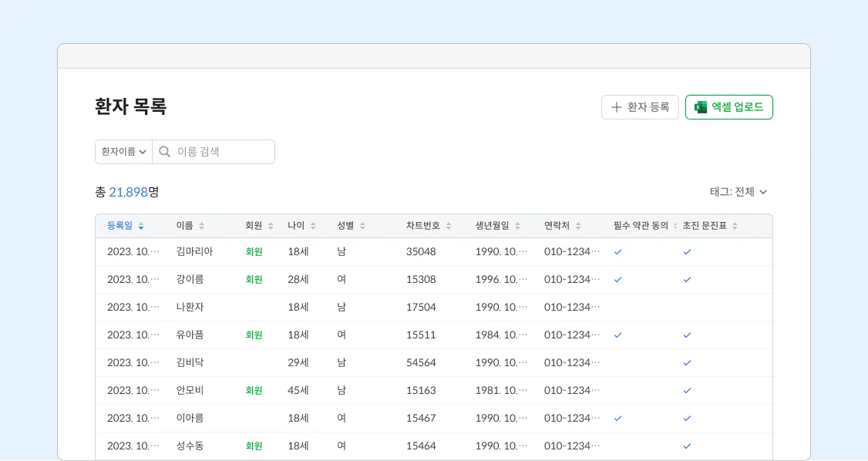This screenshot has width=868, height=461.
Task: Click chart number 15467
Action: [x=421, y=418]
